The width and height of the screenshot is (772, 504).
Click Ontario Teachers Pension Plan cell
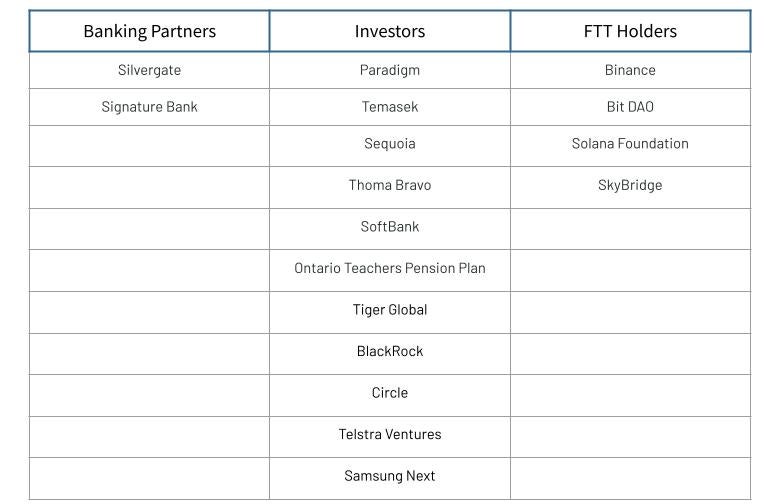pyautogui.click(x=389, y=268)
